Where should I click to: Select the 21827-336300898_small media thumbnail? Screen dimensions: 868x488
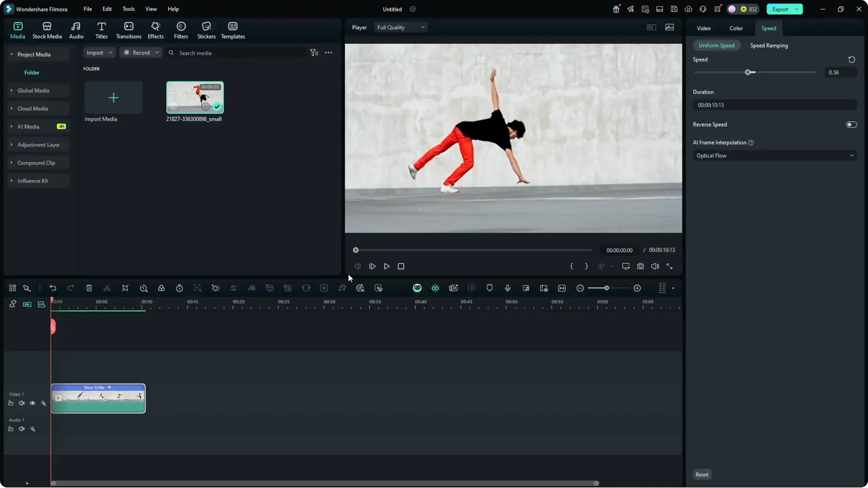pyautogui.click(x=194, y=97)
